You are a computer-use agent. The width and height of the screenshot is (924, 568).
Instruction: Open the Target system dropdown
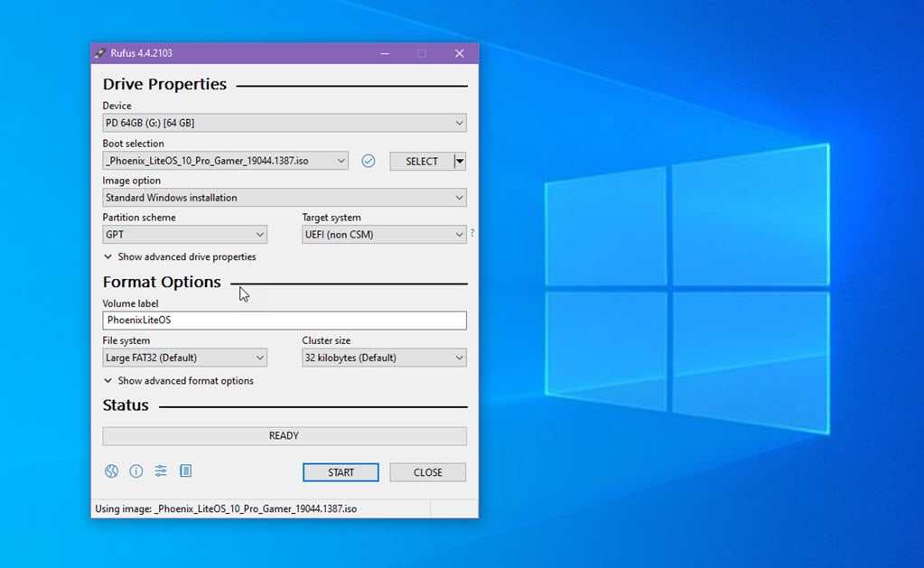tap(384, 235)
